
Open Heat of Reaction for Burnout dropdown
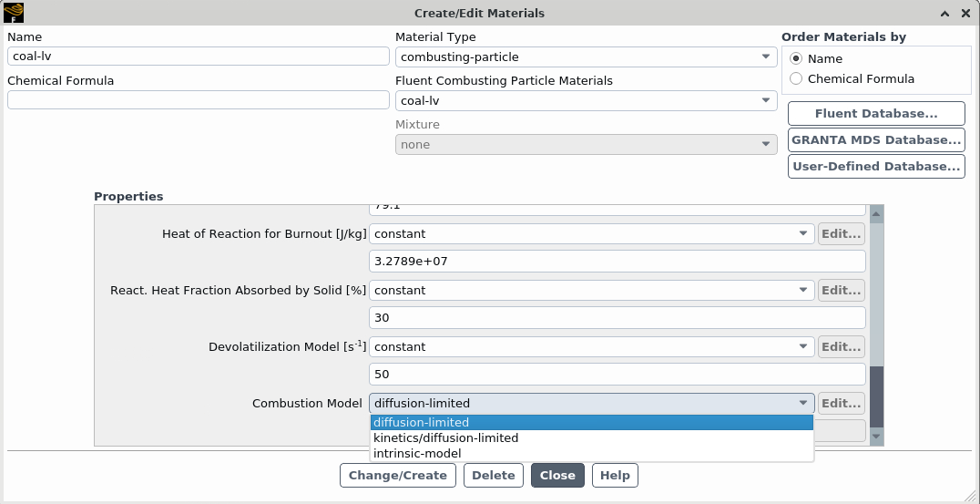pyautogui.click(x=591, y=233)
